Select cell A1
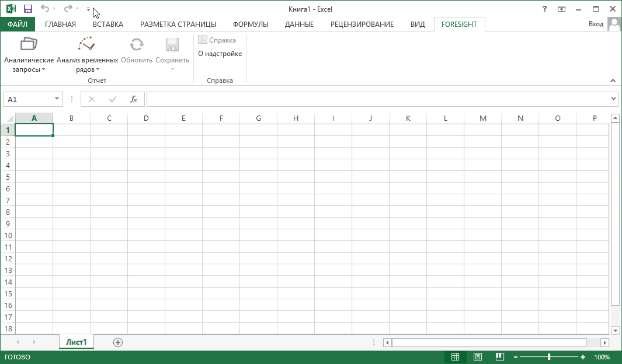Viewport: 622px width, 364px height. (34, 130)
